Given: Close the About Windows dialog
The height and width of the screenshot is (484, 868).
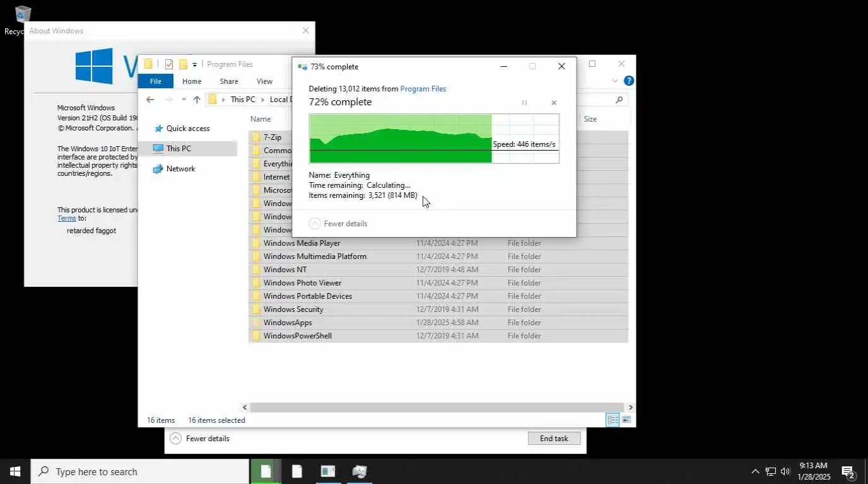Looking at the screenshot, I should pyautogui.click(x=306, y=30).
